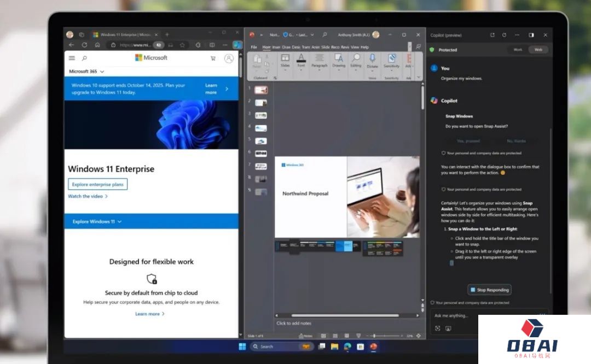The width and height of the screenshot is (591, 364).
Task: Open search on Microsoft website
Action: pos(84,58)
